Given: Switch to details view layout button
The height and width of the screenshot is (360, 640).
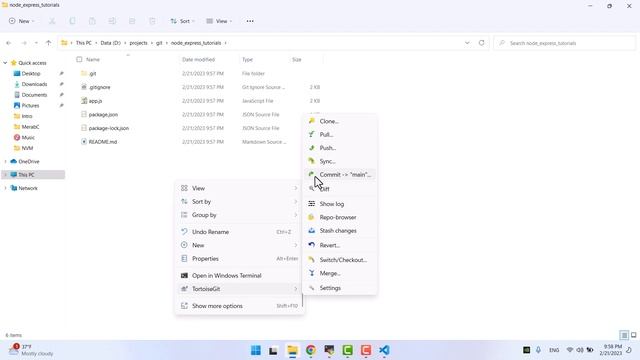Looking at the screenshot, I should 624,335.
